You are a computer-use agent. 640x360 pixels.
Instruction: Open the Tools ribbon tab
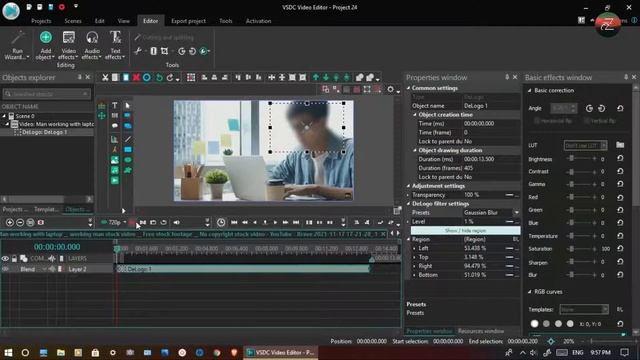tap(225, 21)
